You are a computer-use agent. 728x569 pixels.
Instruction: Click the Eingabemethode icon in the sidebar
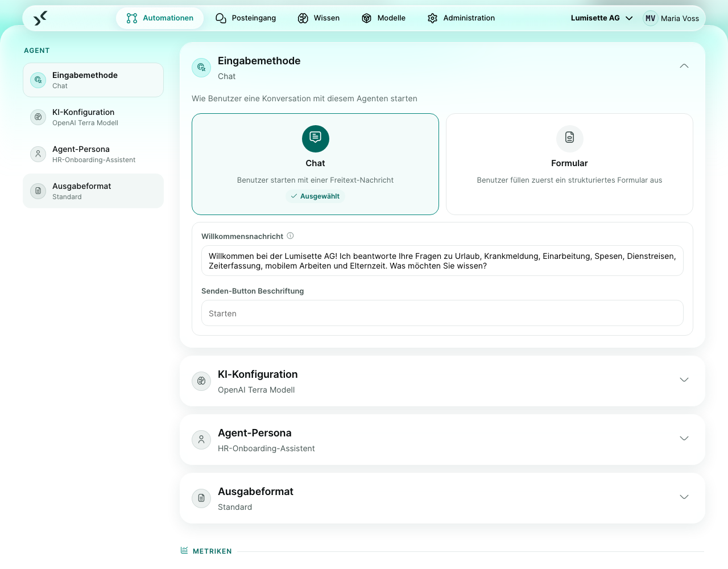coord(38,80)
